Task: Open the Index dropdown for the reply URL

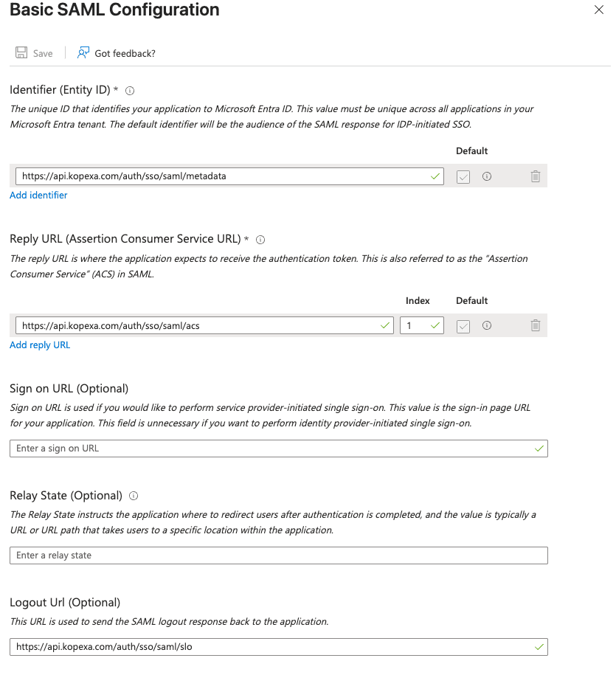Action: 421,325
